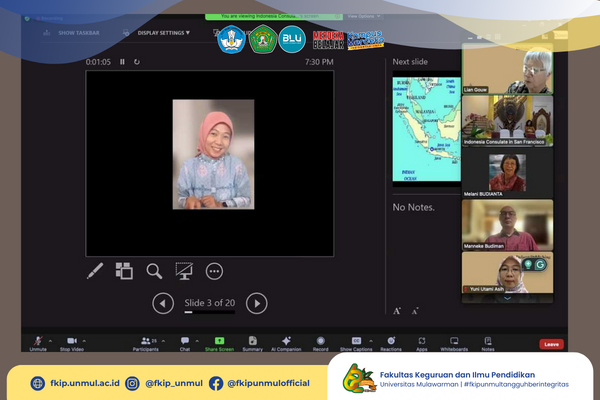This screenshot has width=600, height=400.
Task: Select the pen and laser pointer tool
Action: coord(95,270)
